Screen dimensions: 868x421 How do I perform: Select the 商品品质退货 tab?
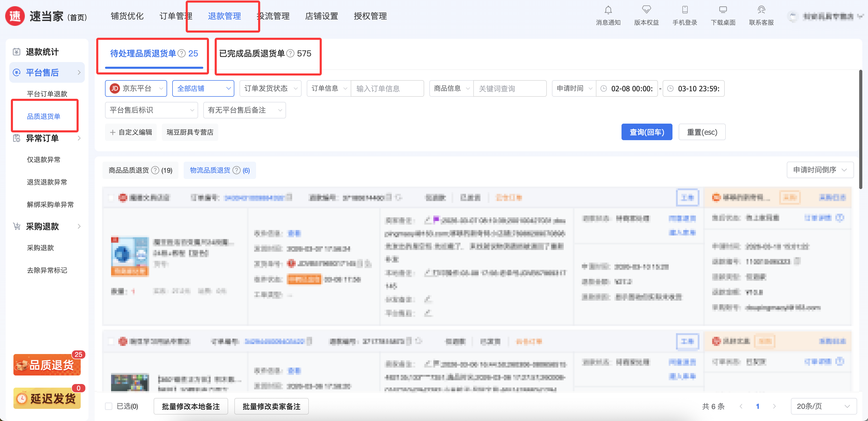point(140,170)
